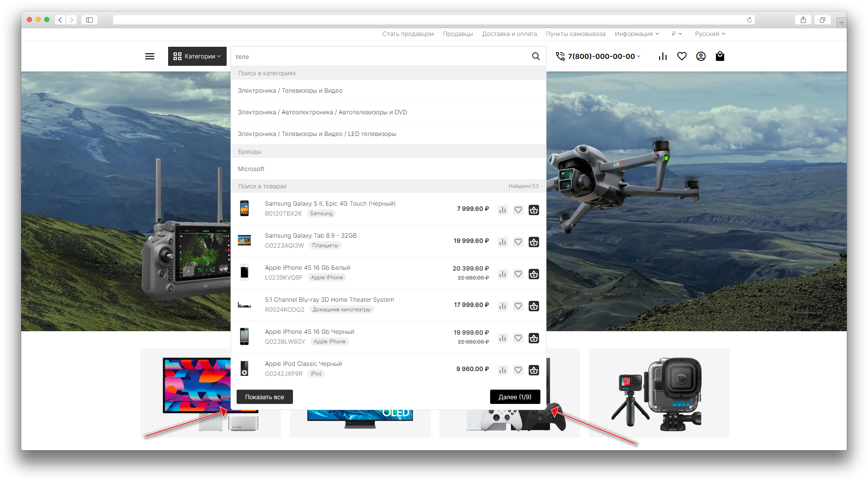This screenshot has height=481, width=868.
Task: Toggle wishlist heart for iPhone 4S Белый
Action: (518, 274)
